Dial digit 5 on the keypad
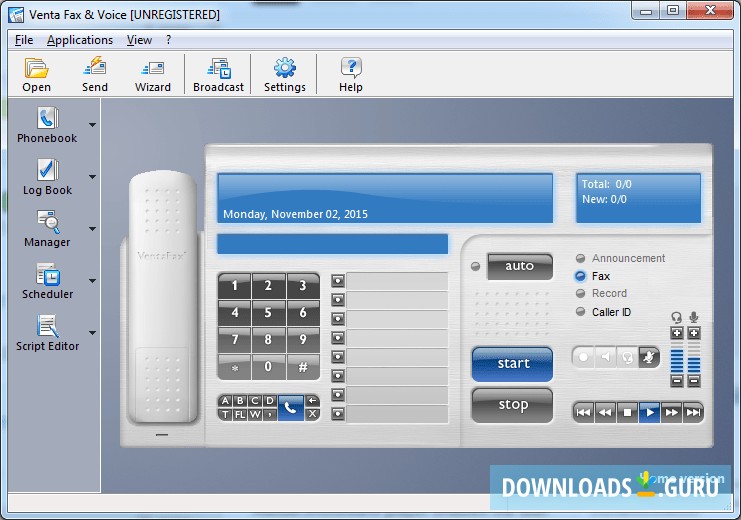This screenshot has height=520, width=741. coord(268,312)
